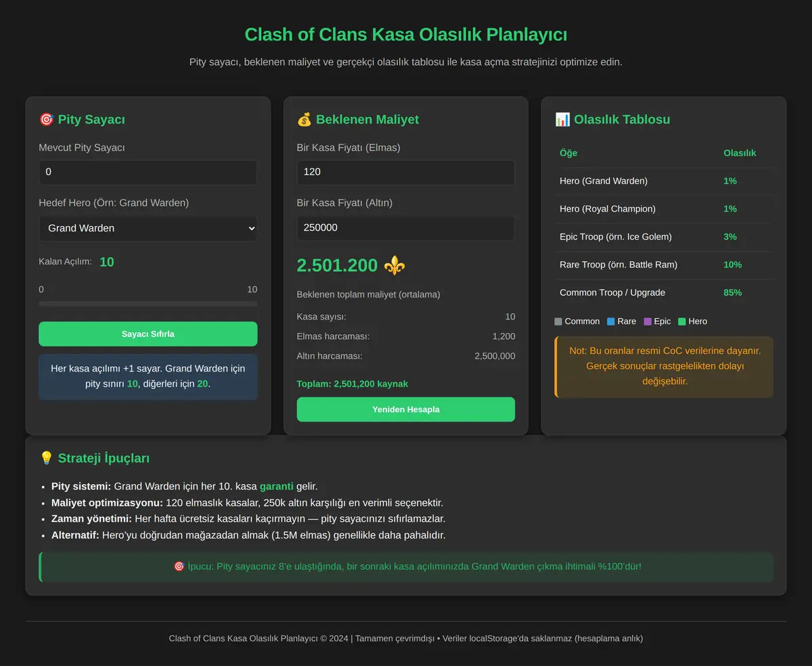Click the Hero (Grand Warden) table row
The image size is (812, 666).
point(663,181)
